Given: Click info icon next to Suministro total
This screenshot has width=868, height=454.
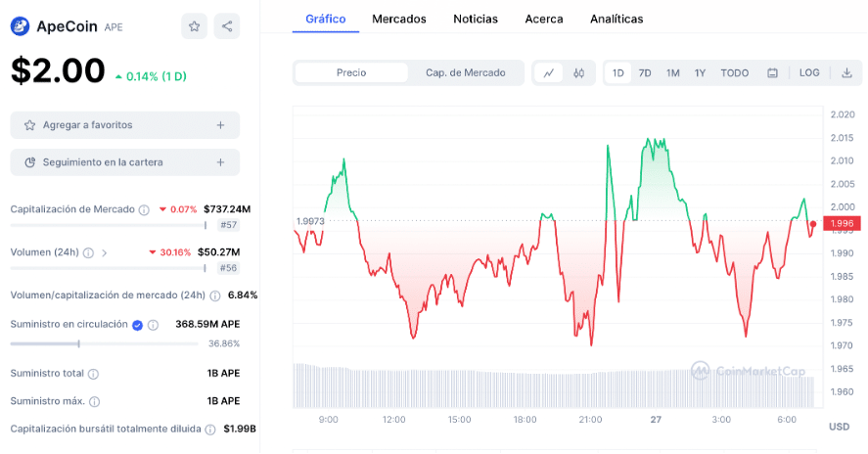Looking at the screenshot, I should [x=93, y=373].
